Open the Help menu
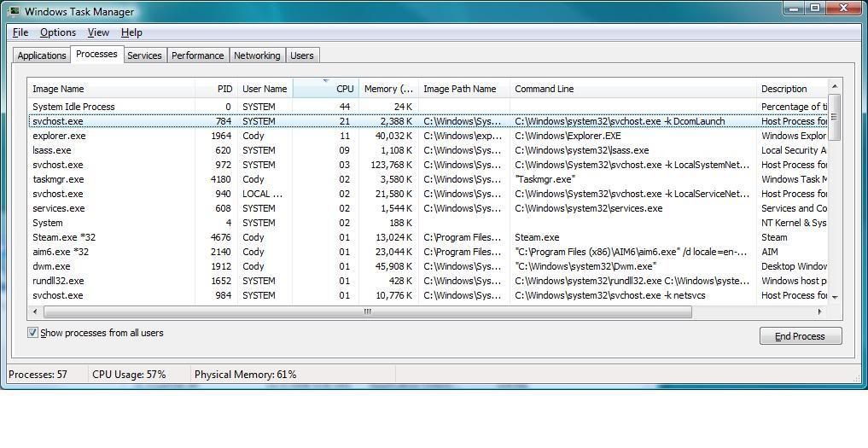 (x=131, y=32)
